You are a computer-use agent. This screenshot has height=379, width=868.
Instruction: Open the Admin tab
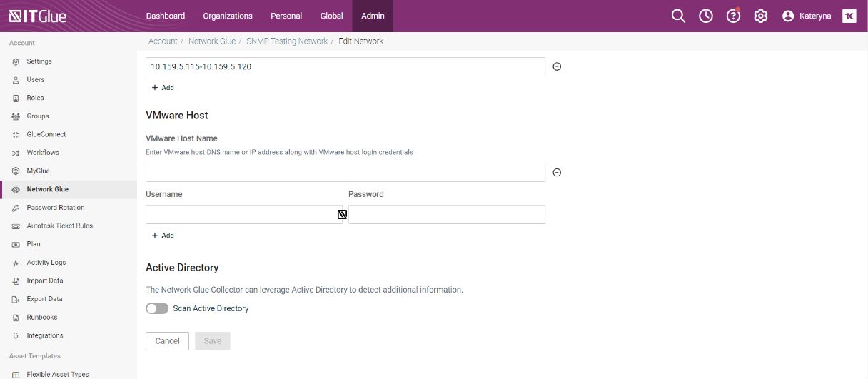click(373, 16)
